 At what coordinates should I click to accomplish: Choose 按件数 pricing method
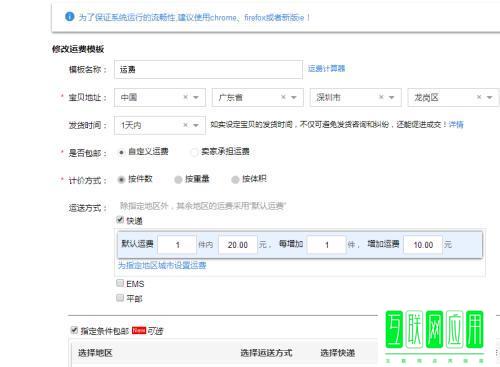click(121, 180)
